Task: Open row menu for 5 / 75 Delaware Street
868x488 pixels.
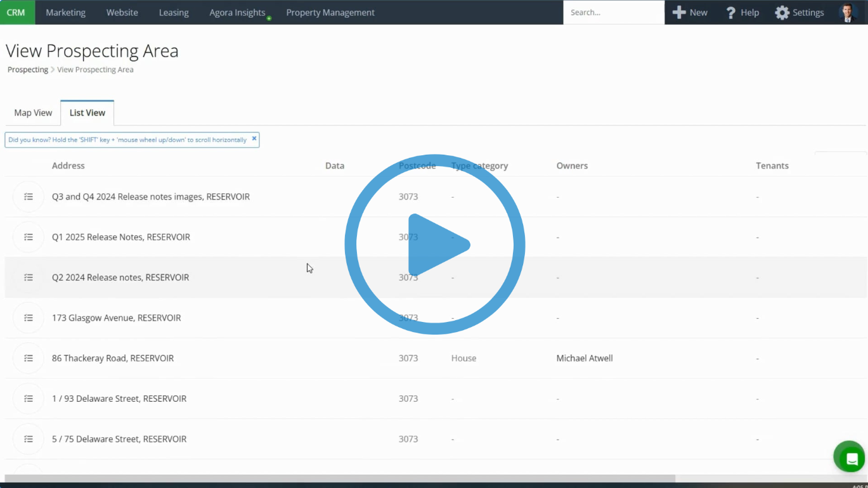Action: click(x=29, y=439)
